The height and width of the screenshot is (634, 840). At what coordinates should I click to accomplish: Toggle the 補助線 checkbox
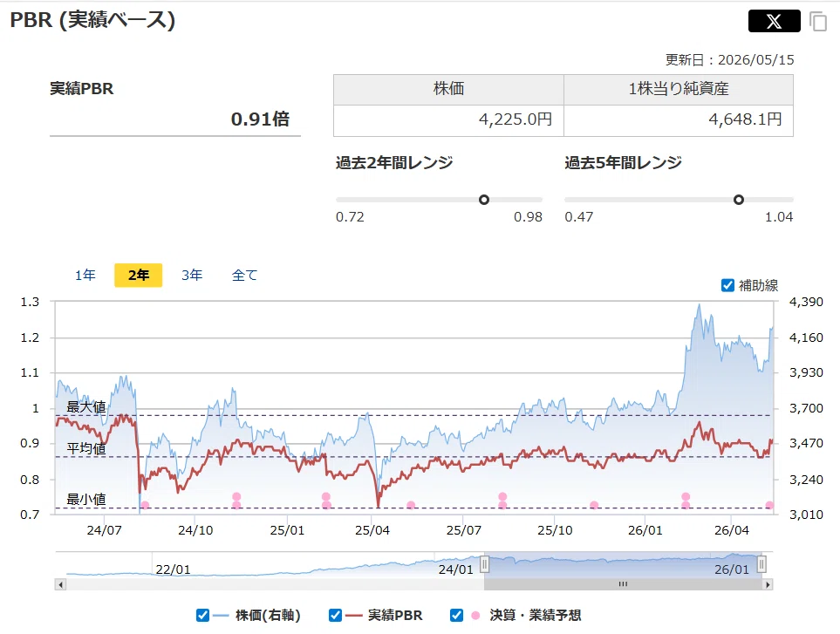point(727,285)
